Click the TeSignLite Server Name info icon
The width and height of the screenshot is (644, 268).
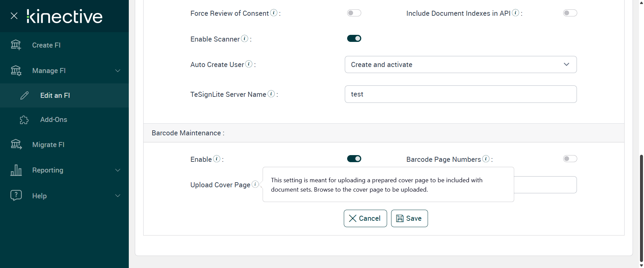(x=271, y=94)
